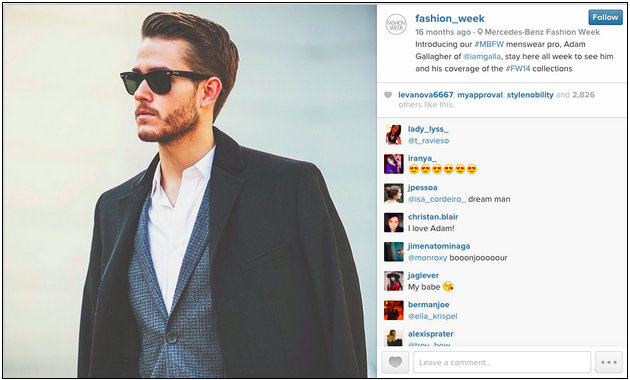Open the three-dots more options button
Viewport: 630px width, 380px height.
tap(609, 362)
